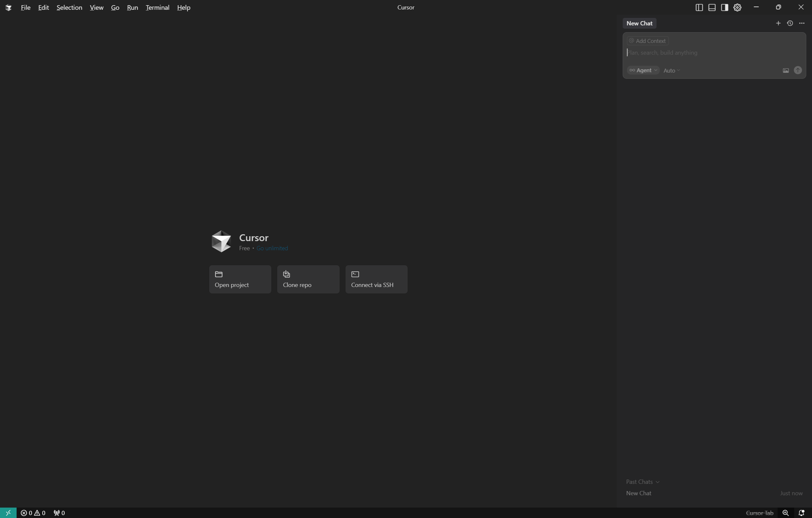Attach an image with the image icon

[x=786, y=71]
